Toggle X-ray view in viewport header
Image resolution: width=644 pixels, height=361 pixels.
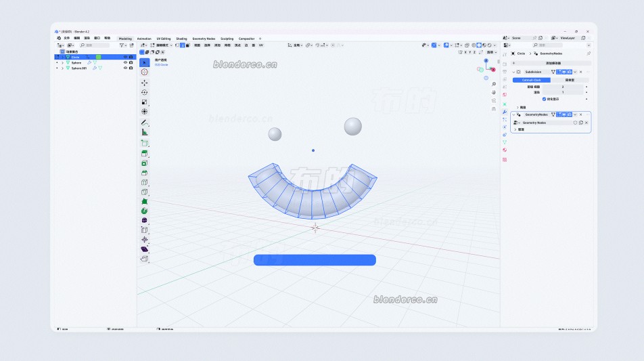(x=467, y=45)
